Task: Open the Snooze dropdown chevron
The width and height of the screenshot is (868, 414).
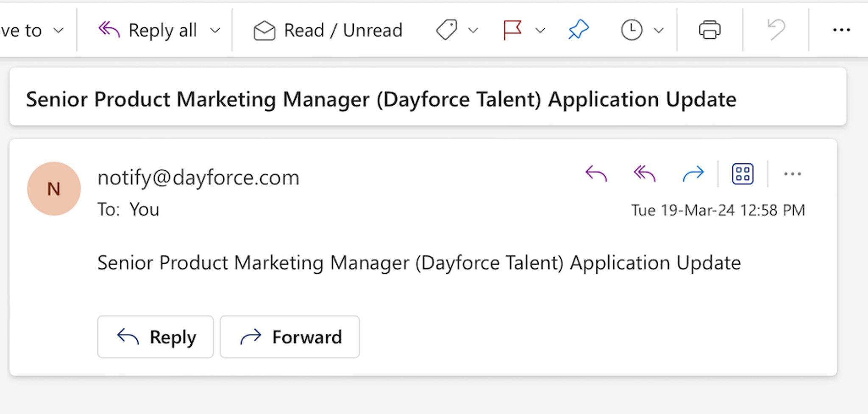Action: point(658,31)
